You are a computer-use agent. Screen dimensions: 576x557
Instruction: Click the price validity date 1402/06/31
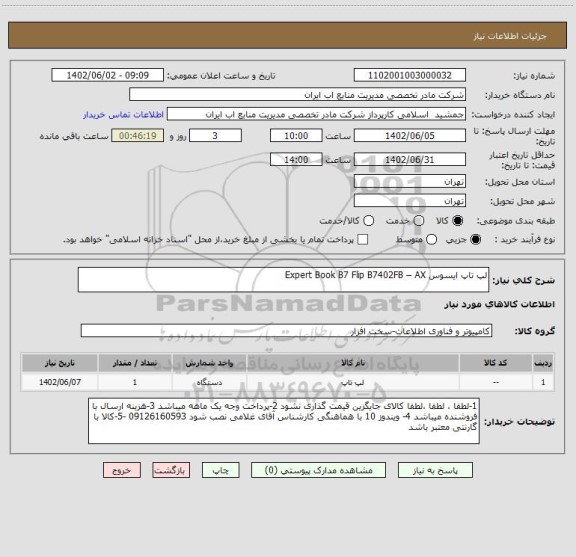410,159
